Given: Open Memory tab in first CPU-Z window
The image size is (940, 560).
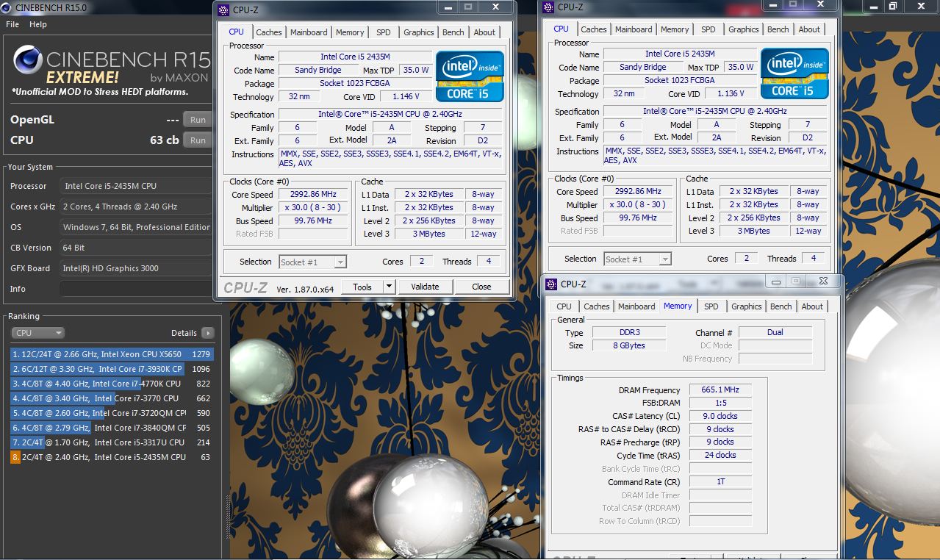Looking at the screenshot, I should pos(350,32).
